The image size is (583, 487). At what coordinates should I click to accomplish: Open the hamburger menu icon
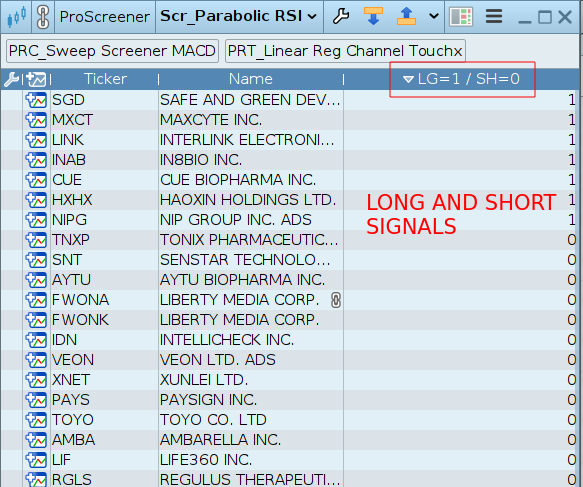(494, 16)
